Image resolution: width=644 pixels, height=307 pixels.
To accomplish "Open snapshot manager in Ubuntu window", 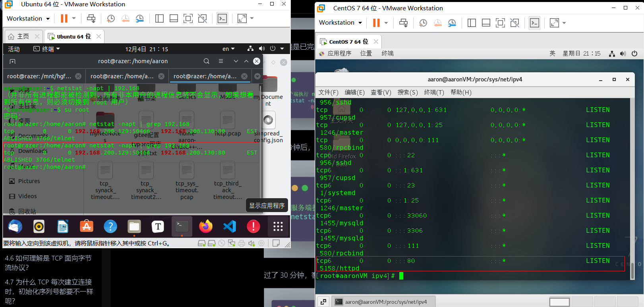I will 140,18.
